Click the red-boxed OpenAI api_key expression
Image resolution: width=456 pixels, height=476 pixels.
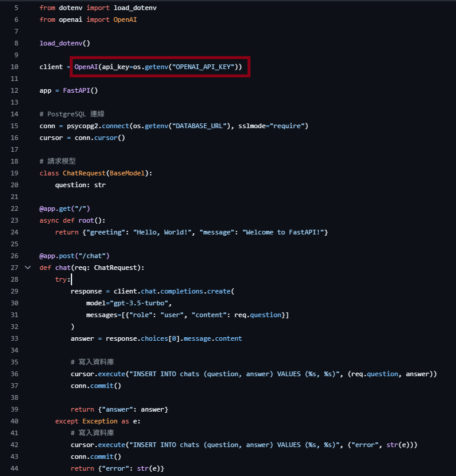click(159, 67)
